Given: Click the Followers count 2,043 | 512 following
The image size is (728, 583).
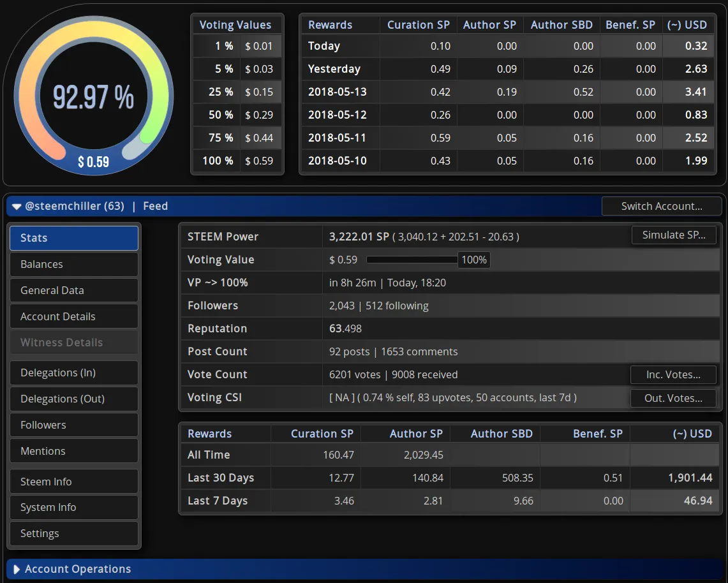Looking at the screenshot, I should [x=379, y=306].
